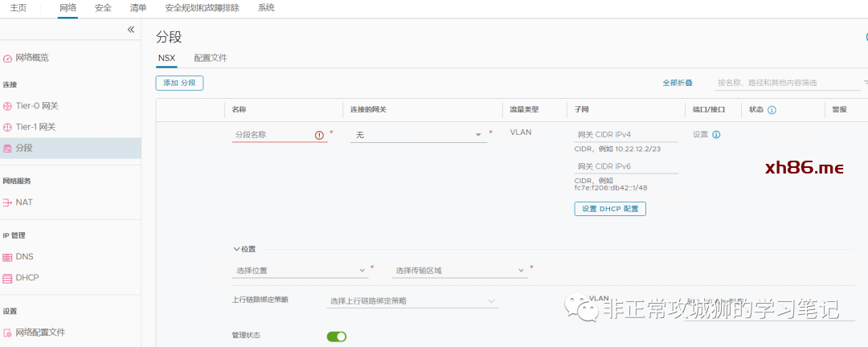The width and height of the screenshot is (868, 347).
Task: Click the Tier-1 网关 icon
Action: (x=8, y=127)
